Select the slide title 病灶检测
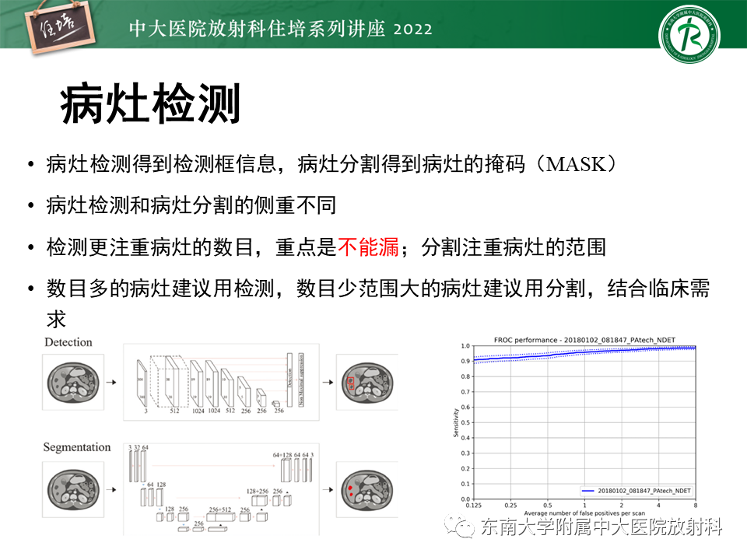Viewport: 747px width, 560px height. click(x=150, y=105)
